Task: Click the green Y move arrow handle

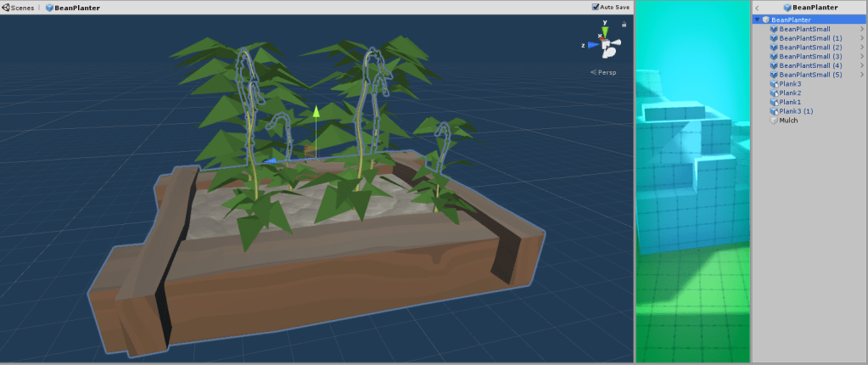Action: pos(316,112)
